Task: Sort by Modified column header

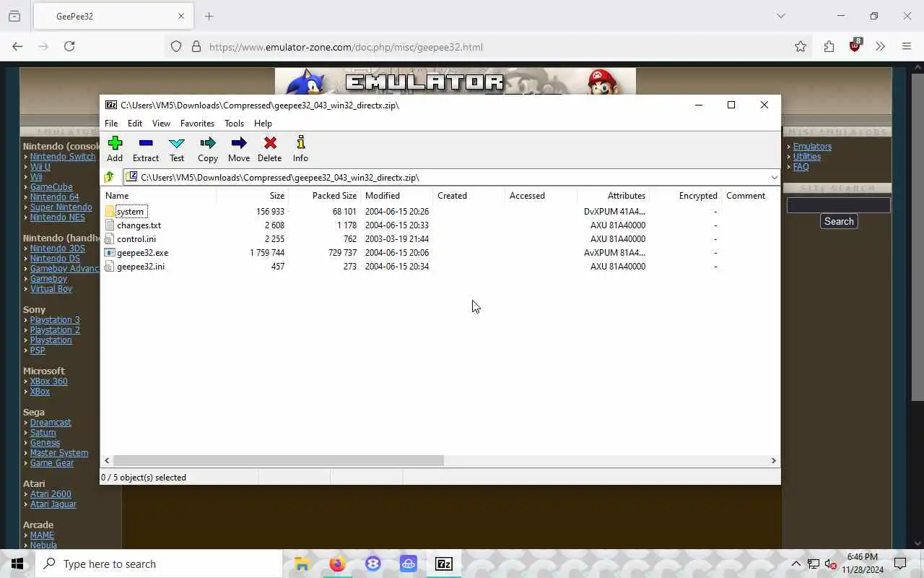Action: click(397, 196)
